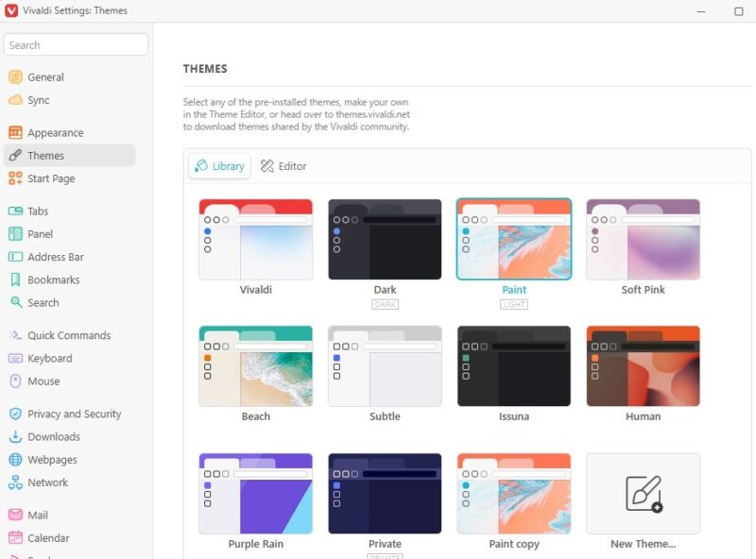Switch to the Library tab
The height and width of the screenshot is (559, 756).
coord(218,166)
